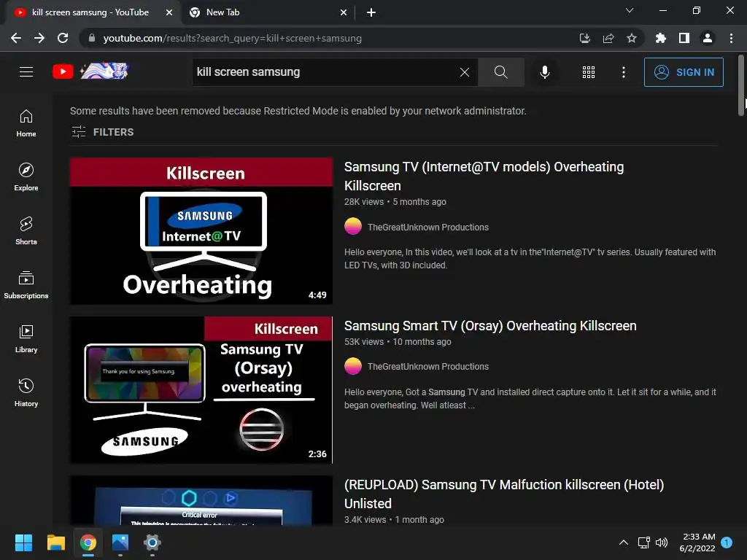This screenshot has width=747, height=560.
Task: Toggle the Chrome side panel
Action: (684, 38)
